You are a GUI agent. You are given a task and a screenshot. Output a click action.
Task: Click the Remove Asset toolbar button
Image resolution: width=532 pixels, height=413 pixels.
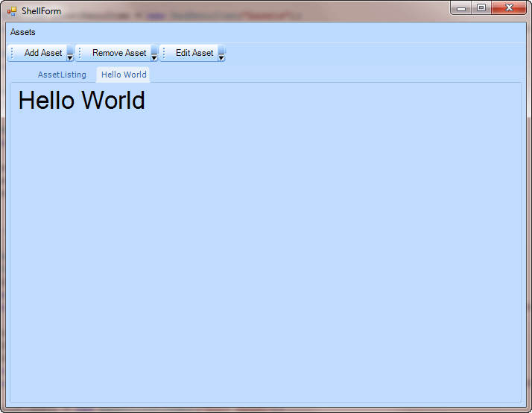pos(119,53)
